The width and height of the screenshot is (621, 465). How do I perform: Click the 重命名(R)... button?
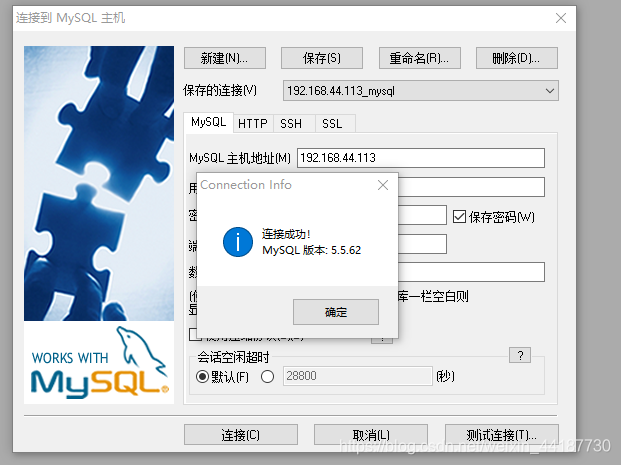click(x=419, y=58)
